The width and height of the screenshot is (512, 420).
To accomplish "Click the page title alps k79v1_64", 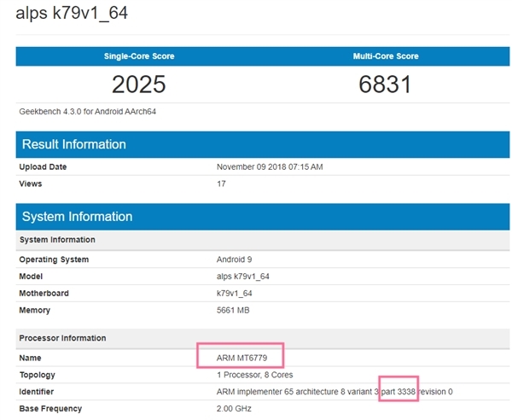I will [73, 15].
